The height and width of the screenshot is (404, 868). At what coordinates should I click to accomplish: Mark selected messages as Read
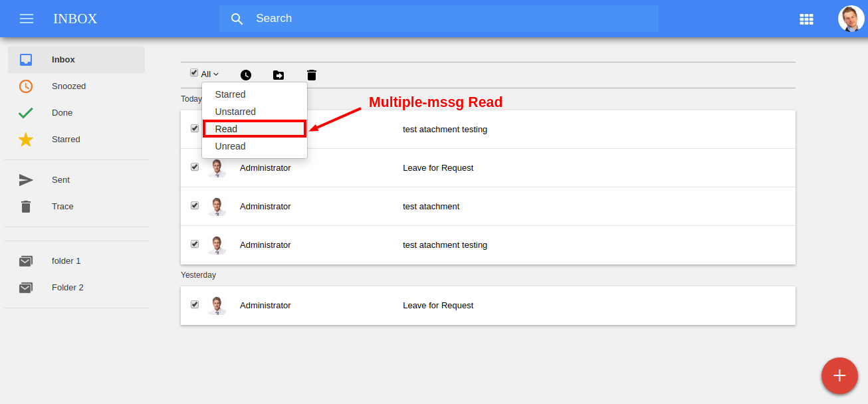click(x=255, y=129)
